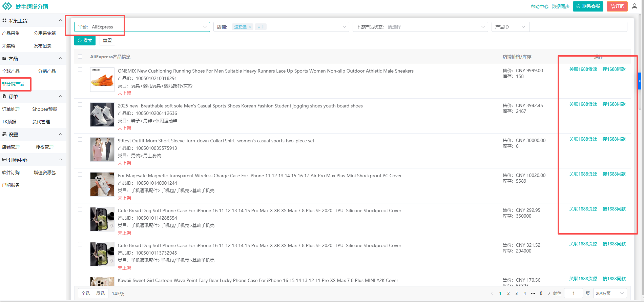Click the 搜索 search button
Screen dimensions: 644x302
85,41
